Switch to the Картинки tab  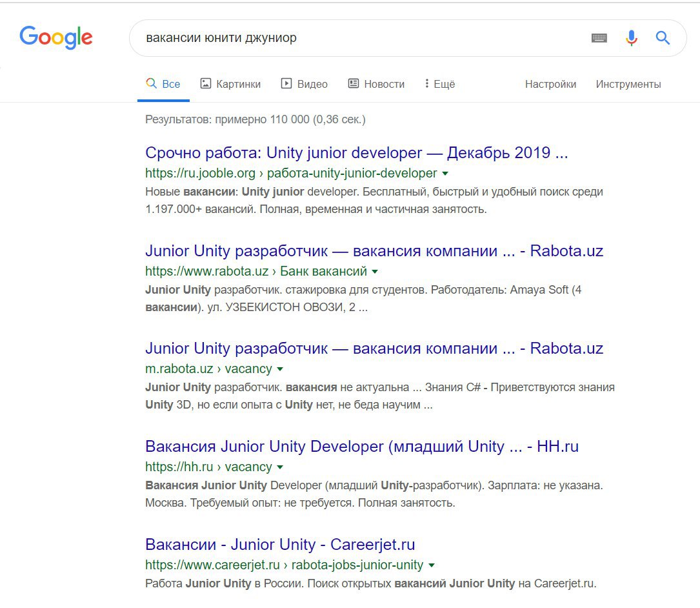coord(230,84)
